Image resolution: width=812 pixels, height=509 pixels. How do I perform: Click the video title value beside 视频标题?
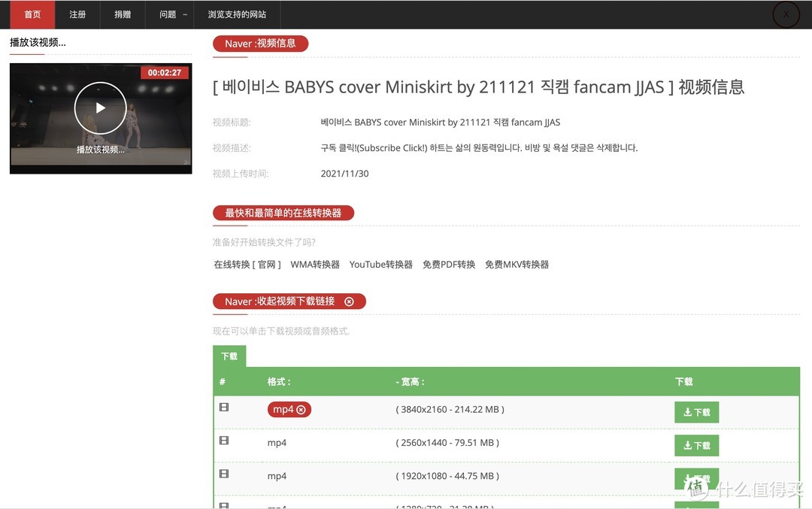(440, 123)
